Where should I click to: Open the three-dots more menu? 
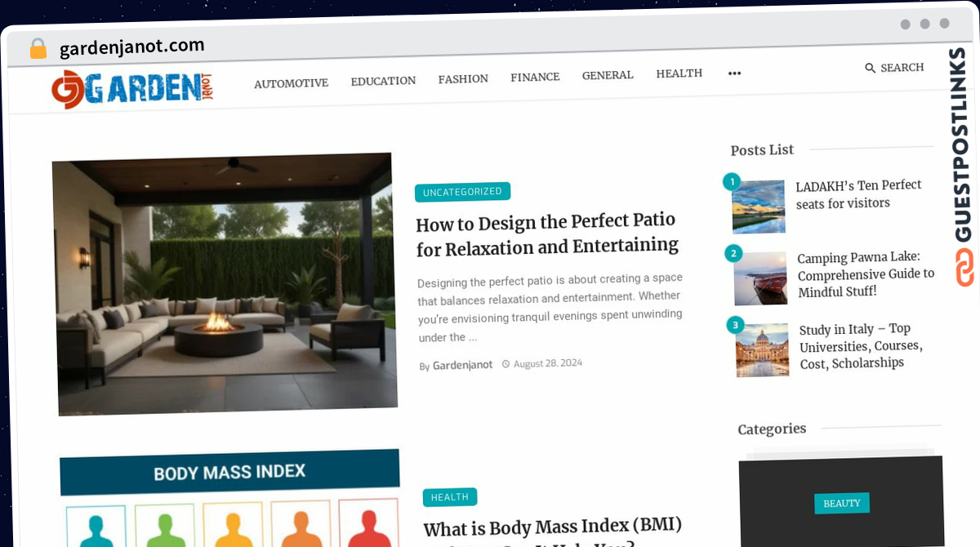[734, 73]
